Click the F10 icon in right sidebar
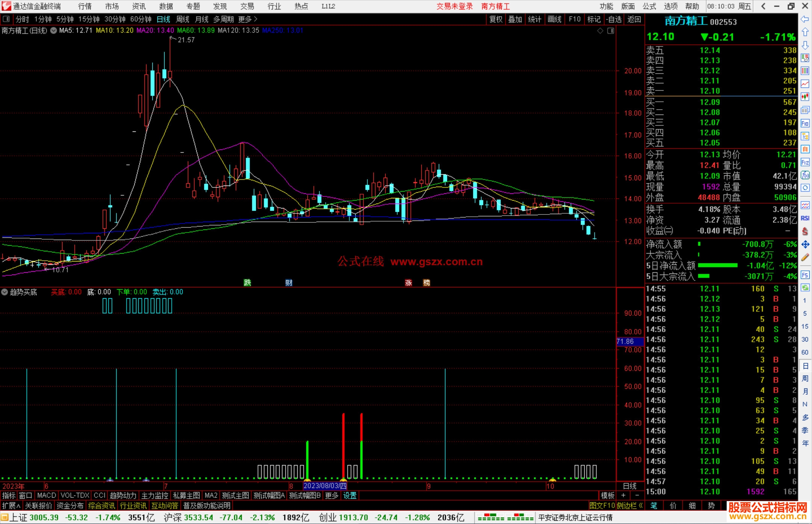812x524 pixels. click(805, 123)
